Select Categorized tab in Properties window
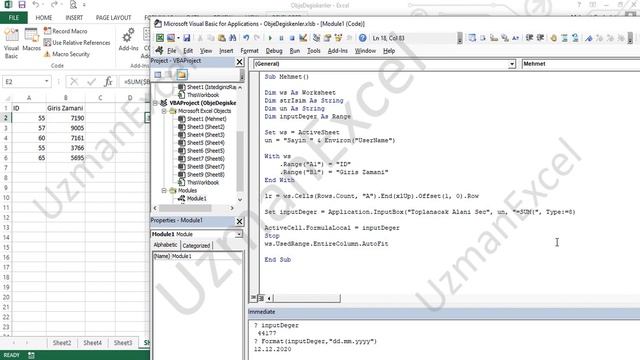Viewport: 640px width, 360px height. coord(196,245)
